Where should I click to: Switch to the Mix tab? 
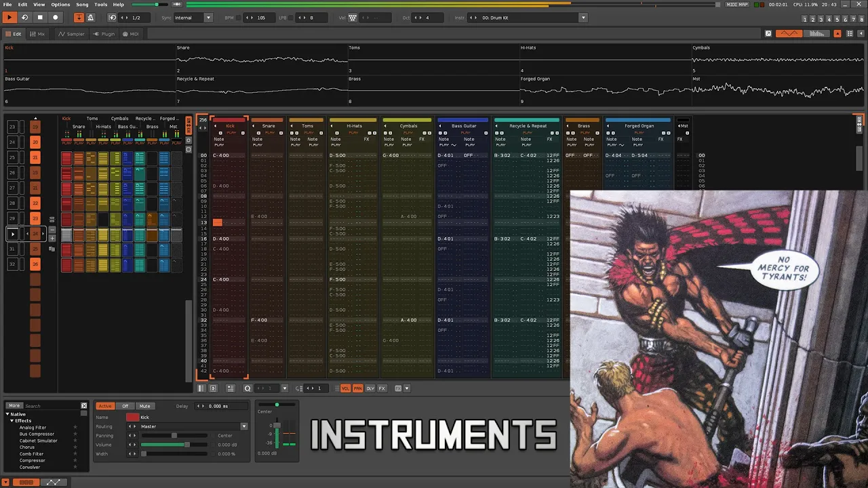(x=37, y=34)
